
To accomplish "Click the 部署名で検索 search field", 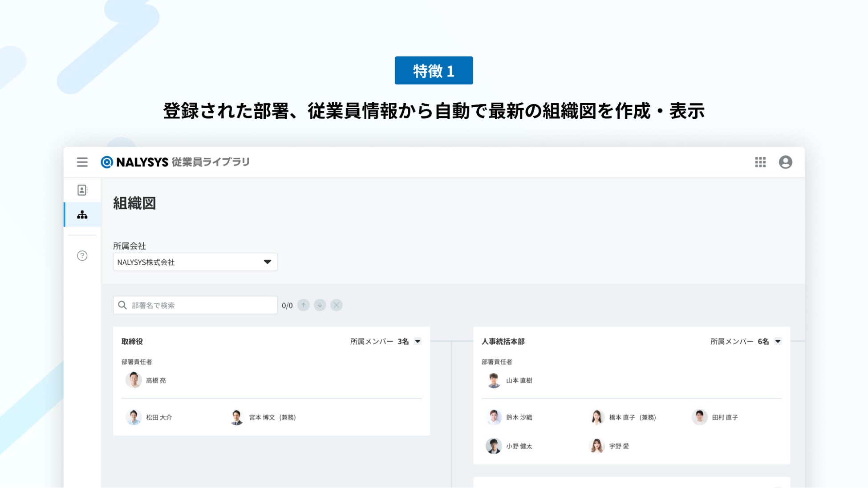I will pyautogui.click(x=200, y=305).
